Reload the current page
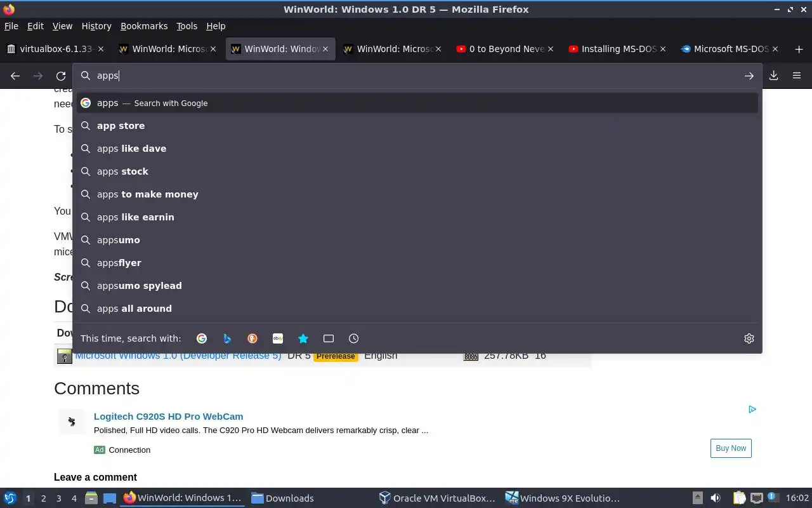This screenshot has width=812, height=508. [x=61, y=76]
